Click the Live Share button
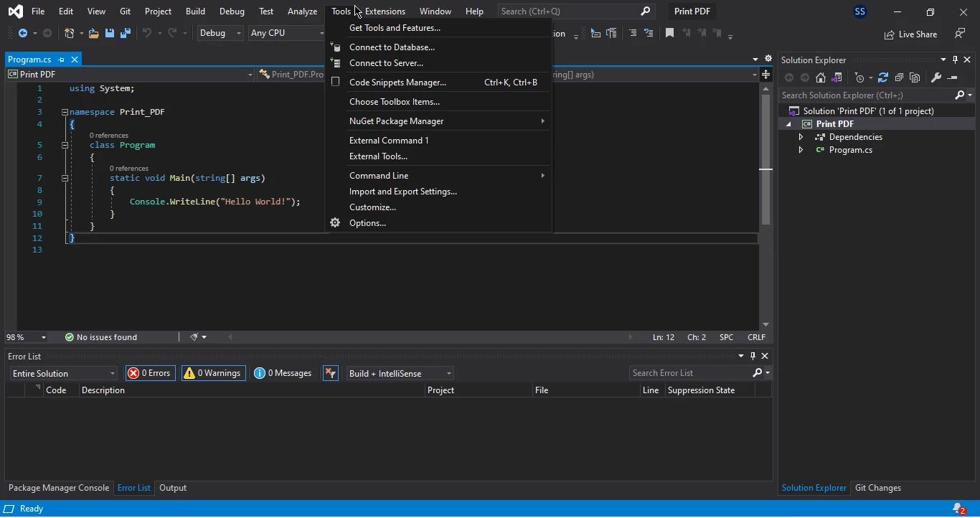The image size is (980, 518). click(911, 34)
